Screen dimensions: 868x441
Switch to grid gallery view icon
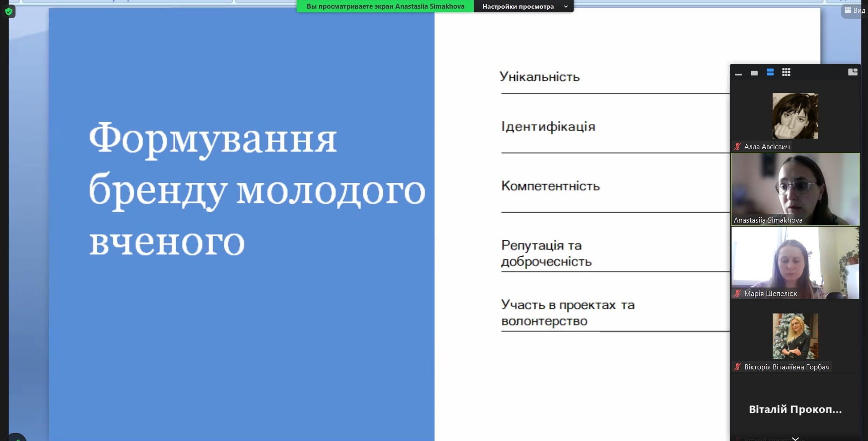point(786,72)
